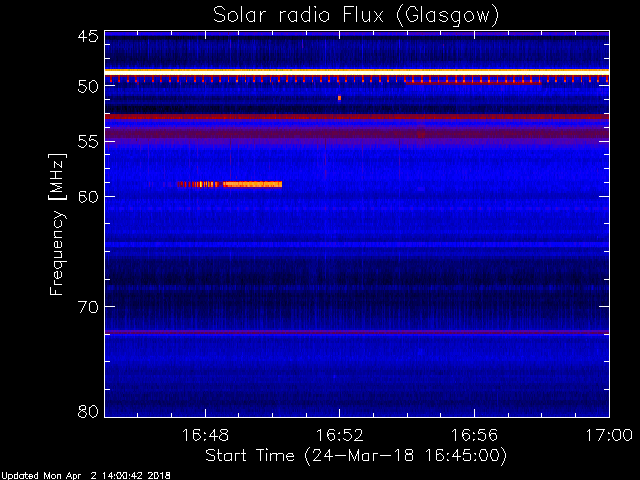Click the 'Start Time (24-Mar-18 16:45:00)' label

pos(356,456)
